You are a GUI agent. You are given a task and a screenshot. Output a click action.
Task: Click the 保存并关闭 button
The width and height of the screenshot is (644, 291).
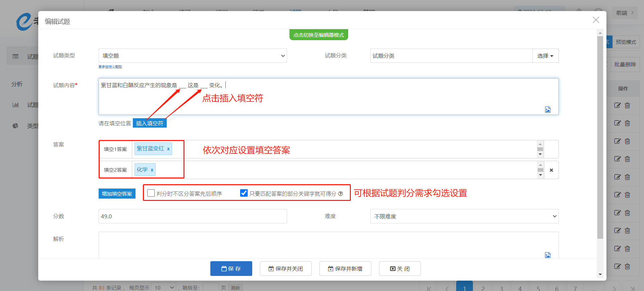[285, 269]
